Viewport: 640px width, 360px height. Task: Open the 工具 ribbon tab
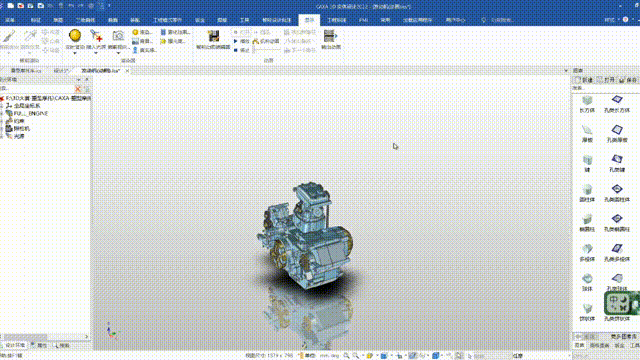pyautogui.click(x=244, y=20)
